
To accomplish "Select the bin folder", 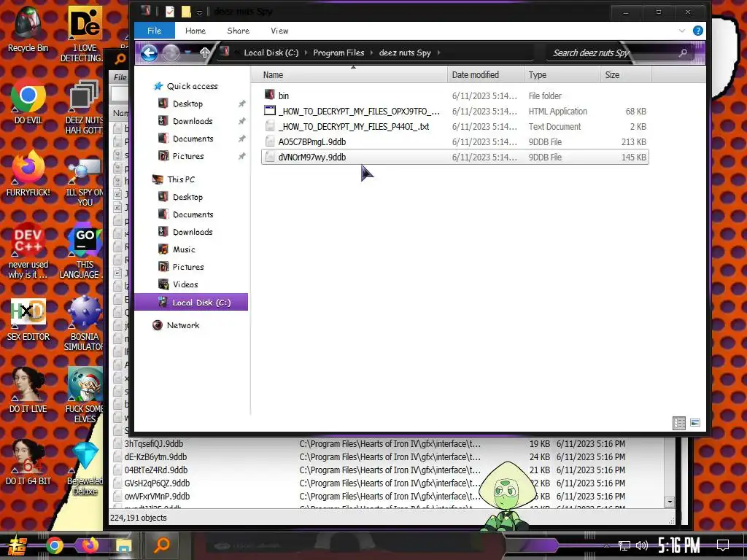I will 455,96.
